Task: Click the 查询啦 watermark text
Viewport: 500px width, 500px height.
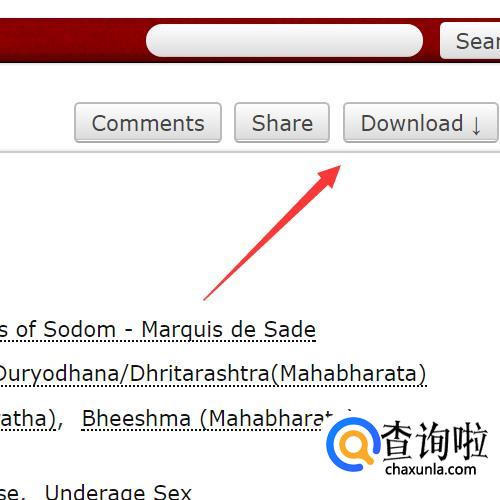Action: click(435, 440)
